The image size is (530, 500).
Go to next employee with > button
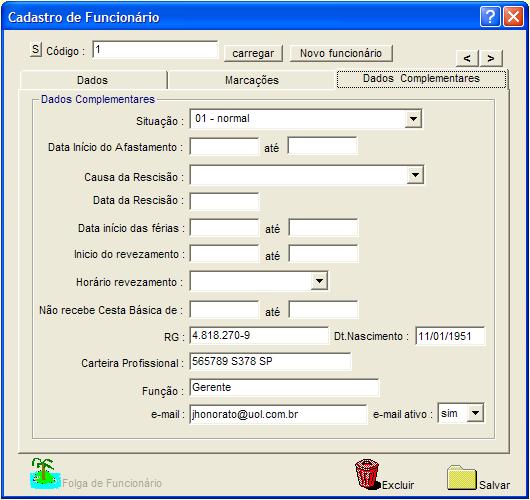click(x=491, y=58)
